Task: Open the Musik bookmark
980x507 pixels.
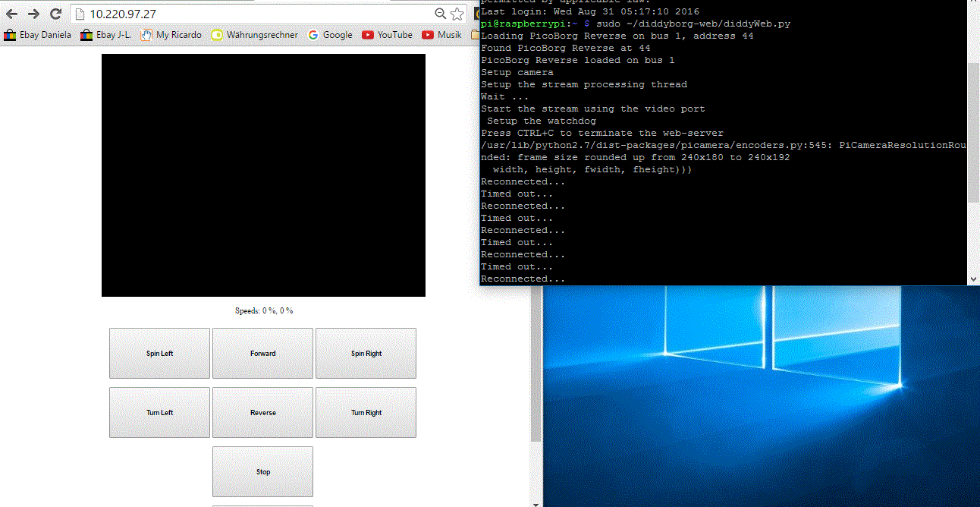Action: coord(441,35)
